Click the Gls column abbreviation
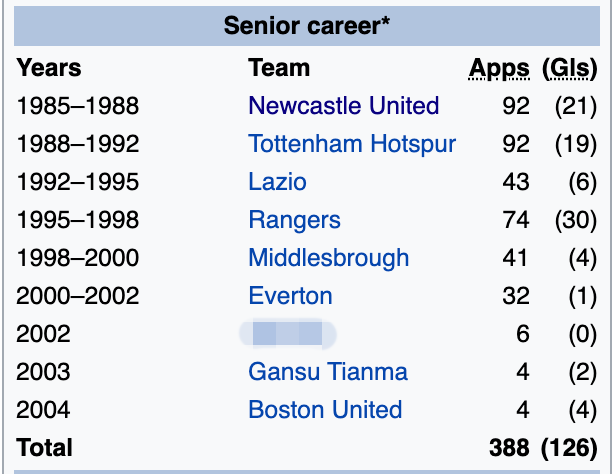 pyautogui.click(x=569, y=69)
